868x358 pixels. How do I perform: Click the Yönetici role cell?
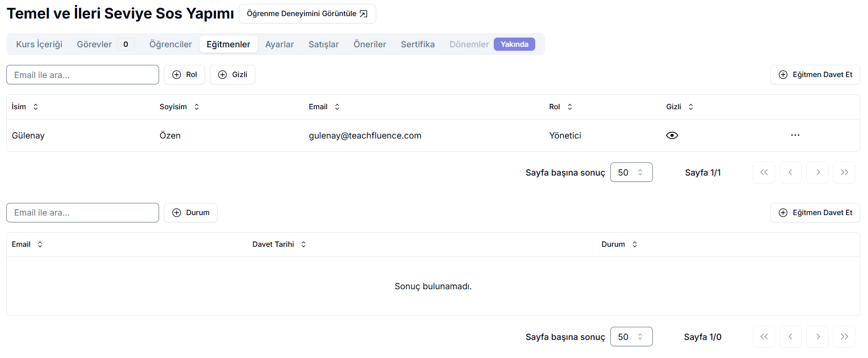click(x=565, y=136)
